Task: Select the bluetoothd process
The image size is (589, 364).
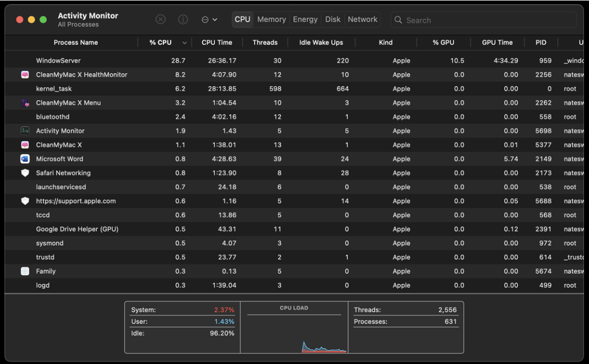Action: (53, 117)
